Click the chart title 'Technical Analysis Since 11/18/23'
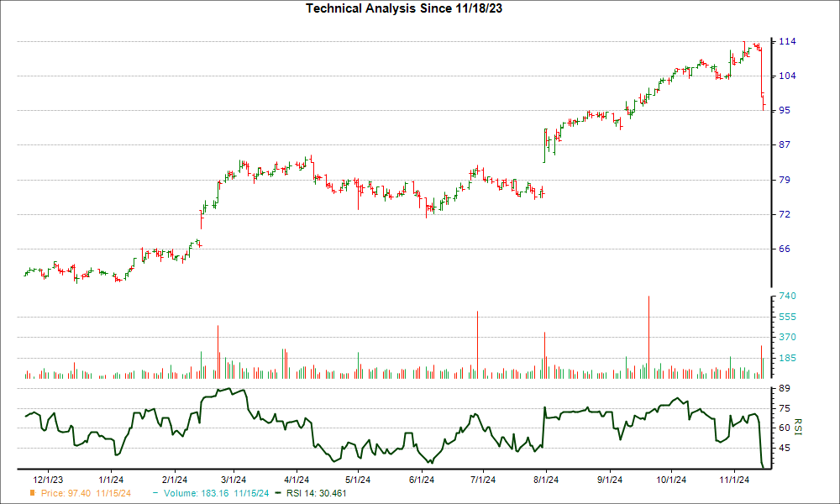The height and width of the screenshot is (504, 840). point(404,8)
